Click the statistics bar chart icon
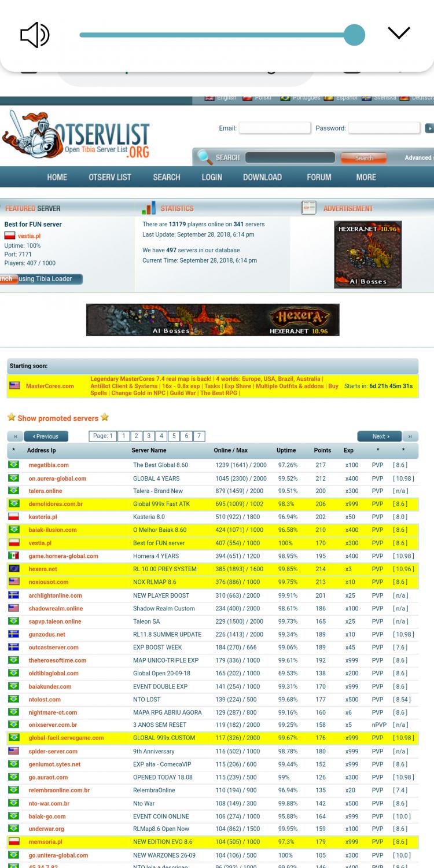This screenshot has height=868, width=434. (149, 208)
